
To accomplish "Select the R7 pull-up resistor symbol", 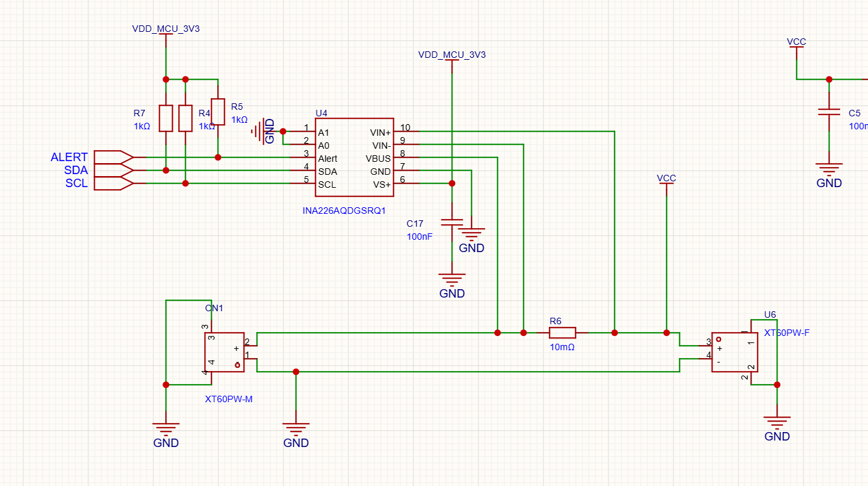I will (x=166, y=118).
